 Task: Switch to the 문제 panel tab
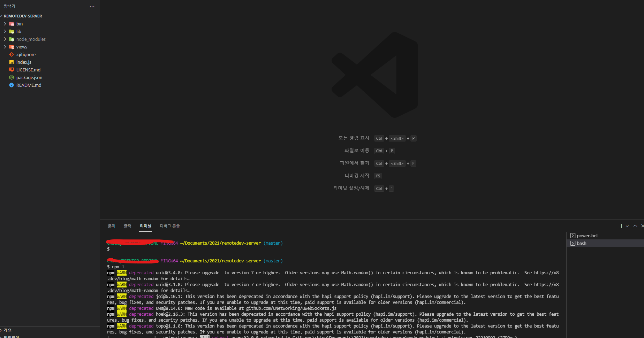(112, 226)
